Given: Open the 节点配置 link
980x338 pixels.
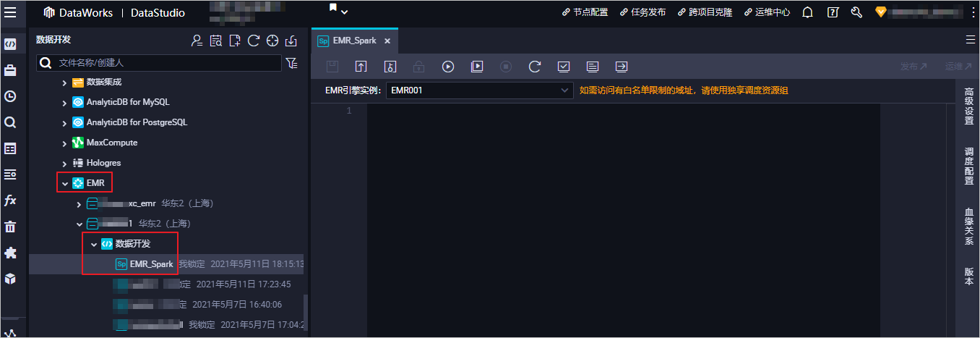Looking at the screenshot, I should click(x=585, y=12).
